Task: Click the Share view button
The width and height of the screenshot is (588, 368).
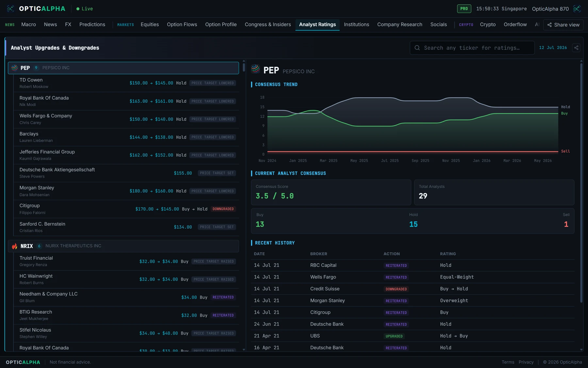Action: pos(563,25)
